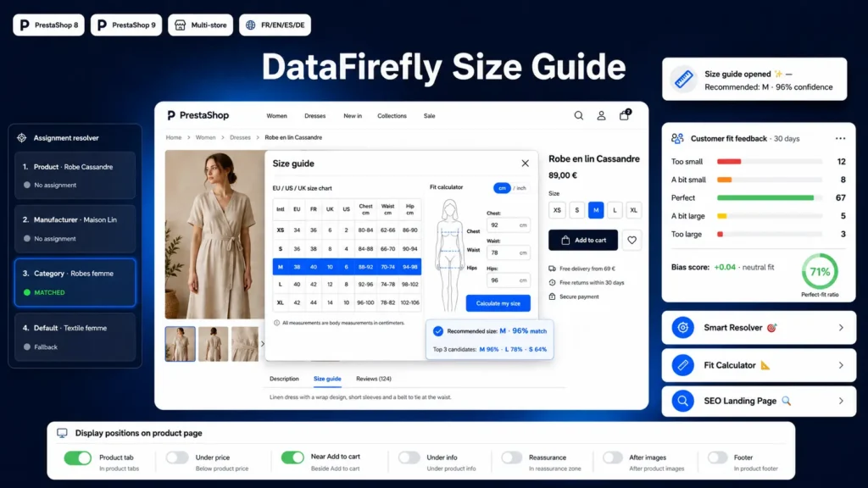Click the Add to cart button
This screenshot has height=488, width=868.
pyautogui.click(x=583, y=240)
